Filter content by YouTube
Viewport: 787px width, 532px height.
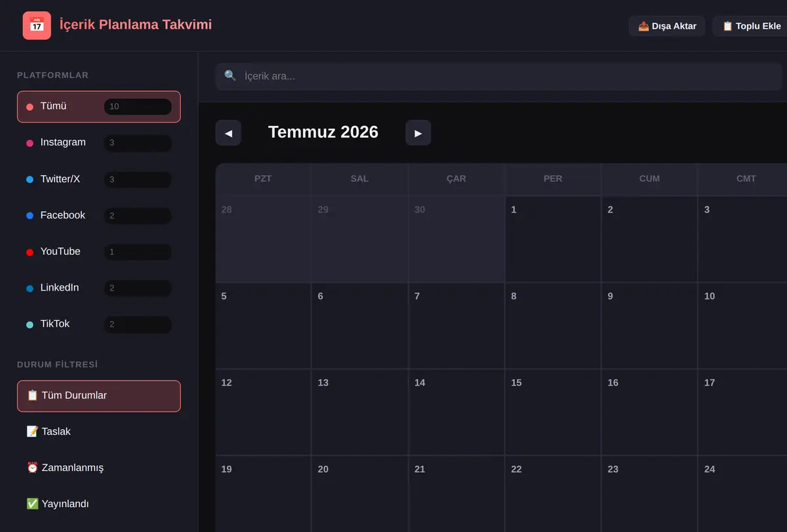[98, 251]
